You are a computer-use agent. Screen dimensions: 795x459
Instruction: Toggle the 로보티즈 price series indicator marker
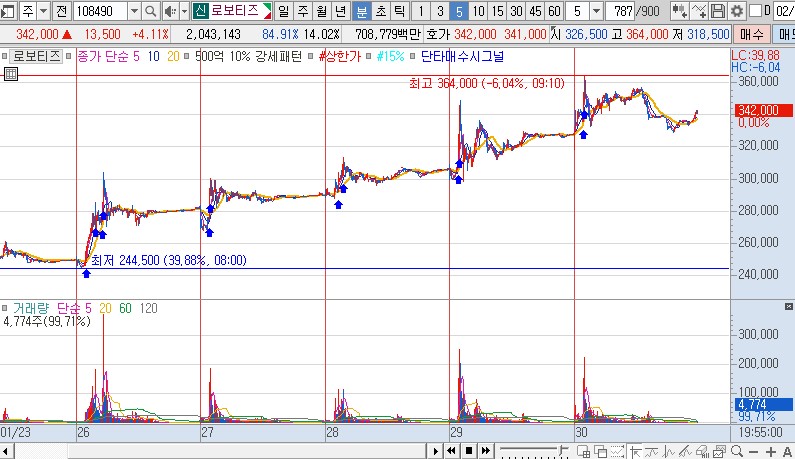tap(5, 56)
